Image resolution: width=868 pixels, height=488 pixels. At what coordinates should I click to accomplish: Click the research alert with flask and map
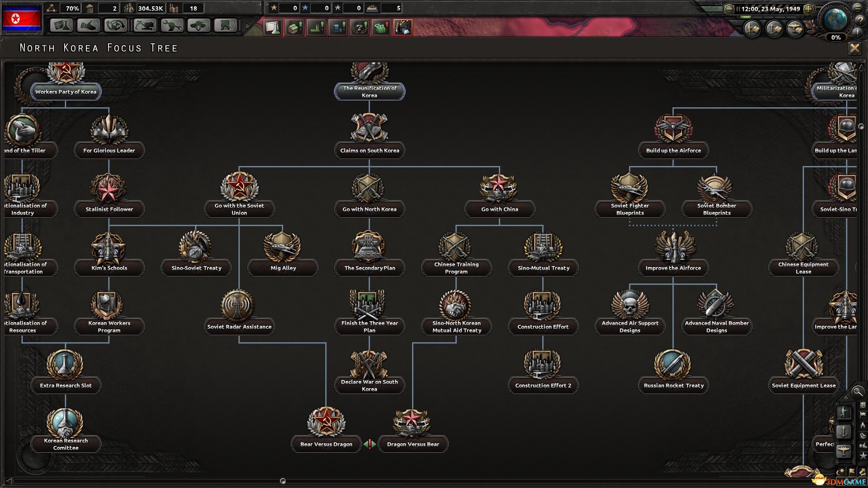click(x=273, y=27)
